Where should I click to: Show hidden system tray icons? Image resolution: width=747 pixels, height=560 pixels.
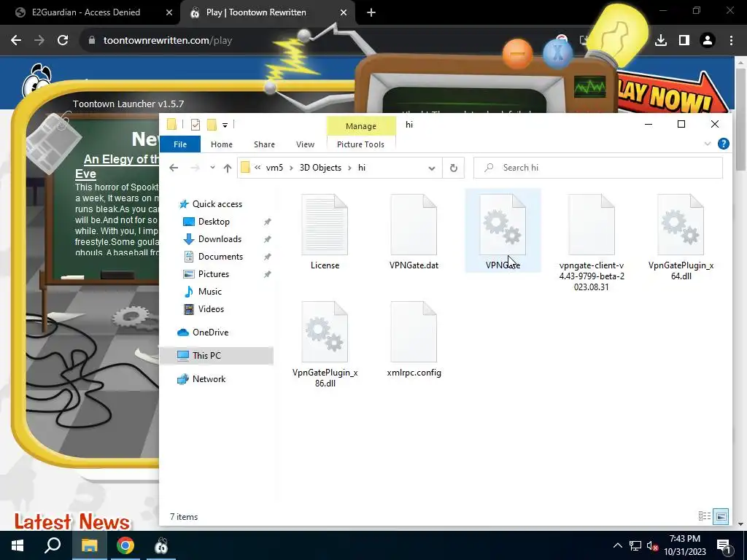[x=617, y=545]
